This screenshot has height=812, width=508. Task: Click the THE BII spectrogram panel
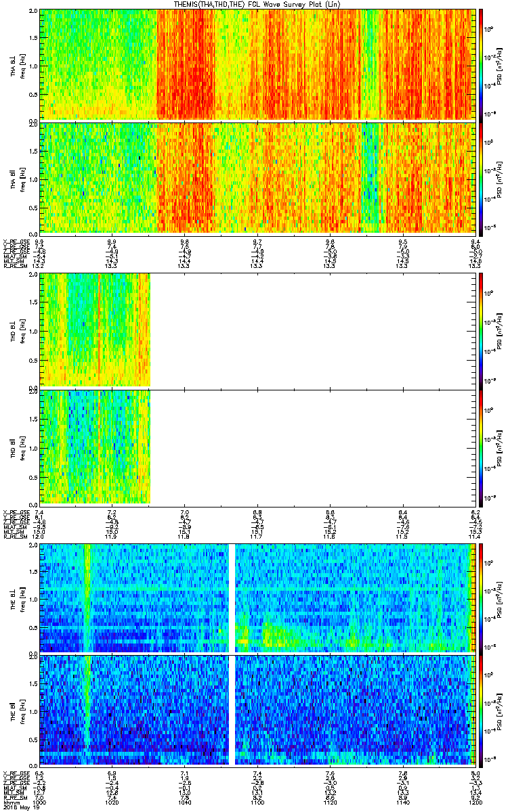tap(257, 710)
